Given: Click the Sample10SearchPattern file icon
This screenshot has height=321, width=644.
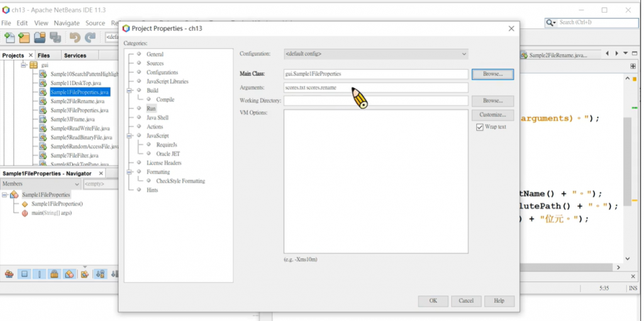Looking at the screenshot, I should coord(43,74).
